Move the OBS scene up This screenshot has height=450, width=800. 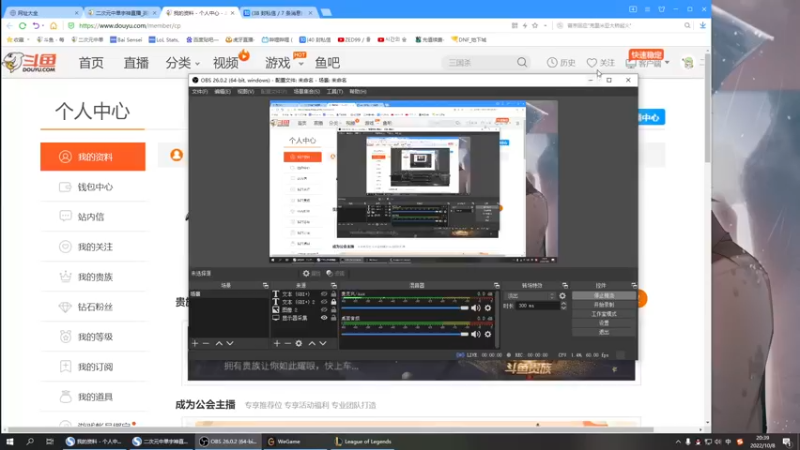[219, 343]
